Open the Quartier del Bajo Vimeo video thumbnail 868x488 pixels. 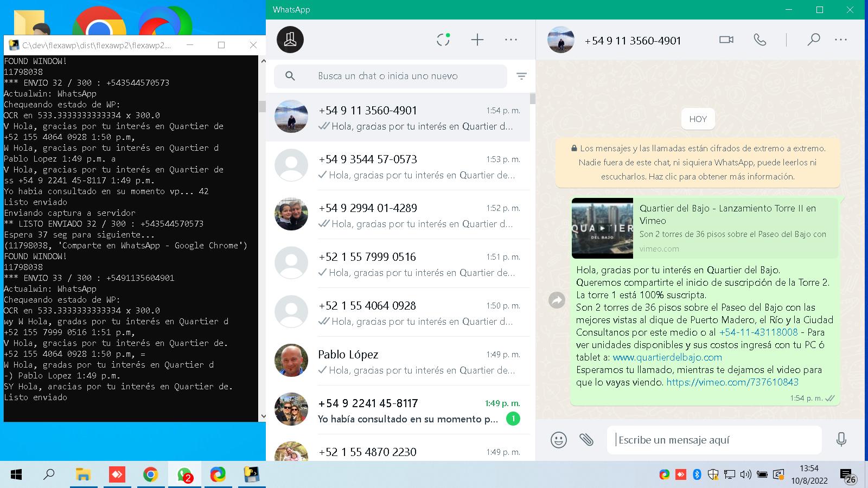tap(602, 228)
